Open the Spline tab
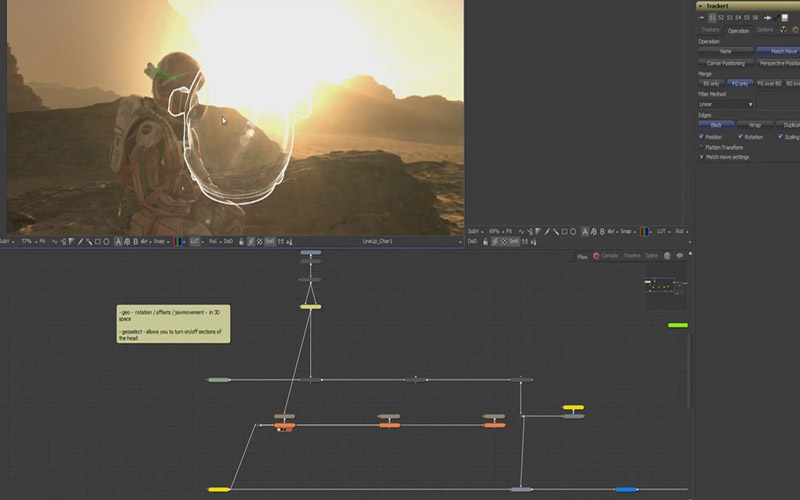Screen dimensions: 800x500 point(652,256)
